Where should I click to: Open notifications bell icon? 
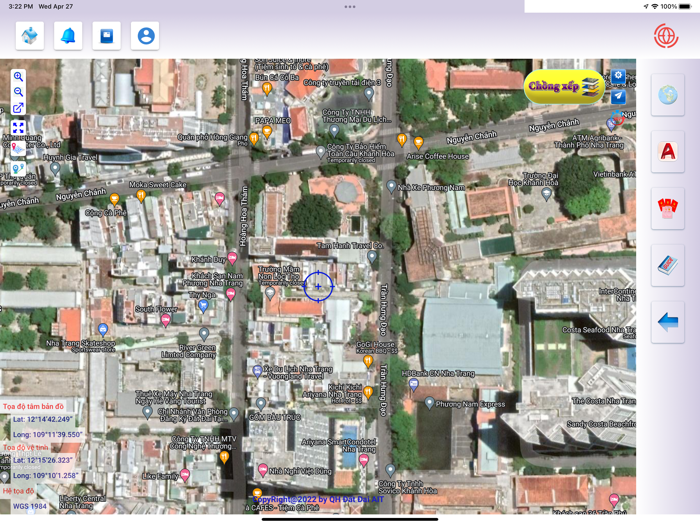(68, 36)
